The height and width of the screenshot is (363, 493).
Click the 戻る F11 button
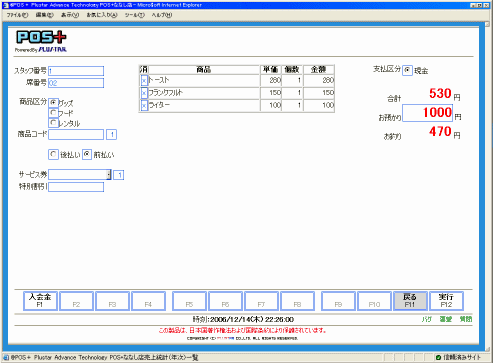pos(410,301)
